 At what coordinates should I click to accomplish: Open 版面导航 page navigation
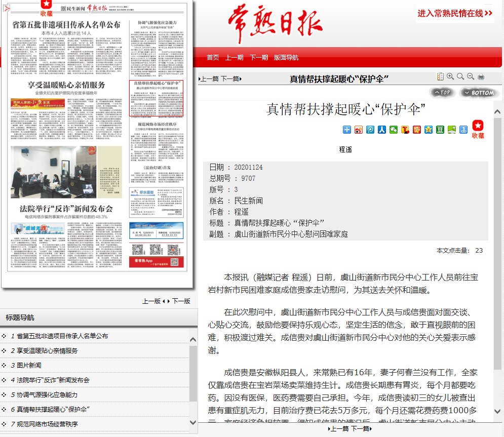[x=286, y=58]
